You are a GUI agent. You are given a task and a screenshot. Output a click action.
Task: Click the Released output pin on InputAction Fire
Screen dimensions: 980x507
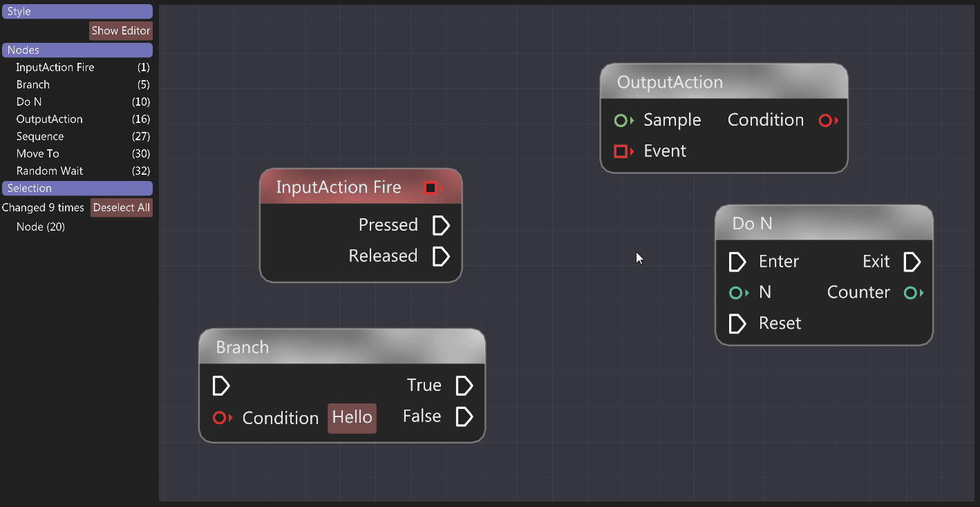[441, 256]
